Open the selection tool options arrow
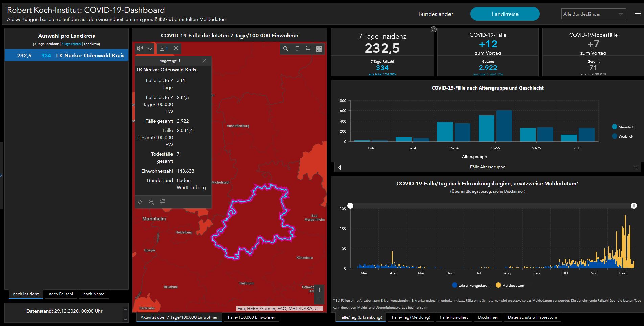 pyautogui.click(x=150, y=49)
